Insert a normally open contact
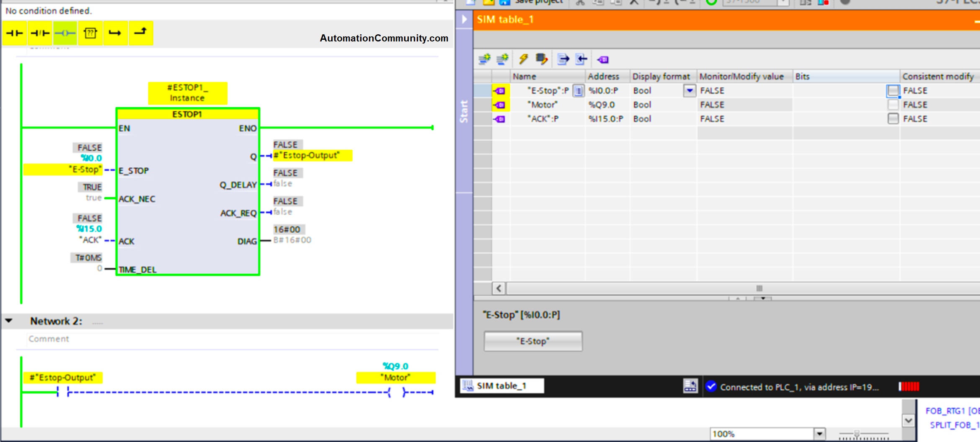980x442 pixels. pos(15,33)
